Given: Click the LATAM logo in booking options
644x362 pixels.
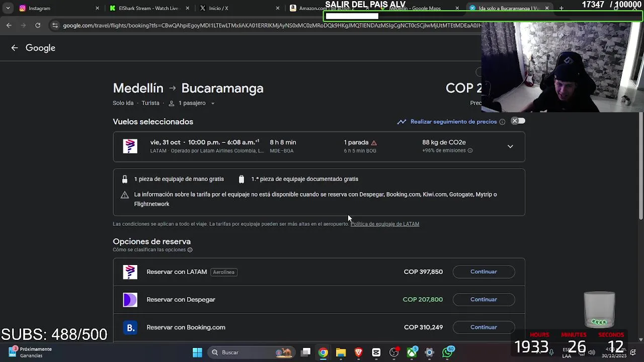Looking at the screenshot, I should (x=130, y=272).
